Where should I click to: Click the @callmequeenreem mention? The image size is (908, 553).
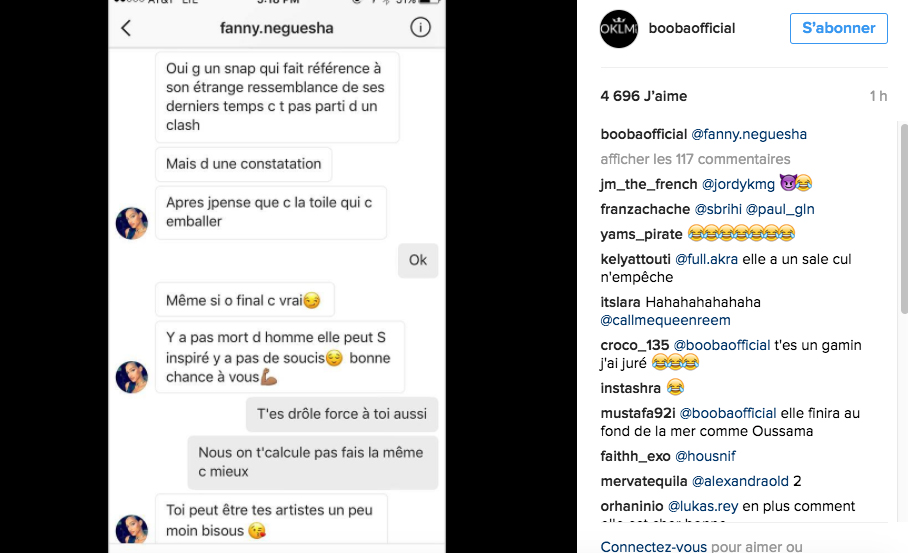665,321
